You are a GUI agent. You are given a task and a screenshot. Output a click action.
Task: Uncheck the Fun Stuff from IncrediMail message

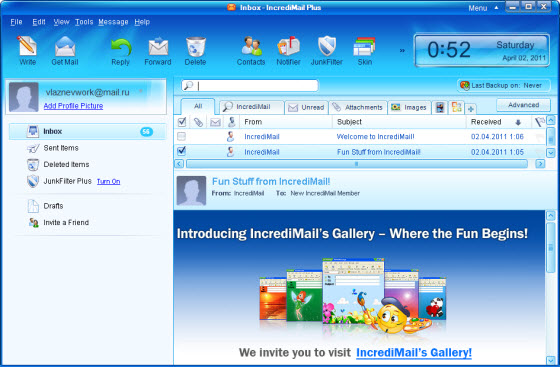click(x=181, y=151)
